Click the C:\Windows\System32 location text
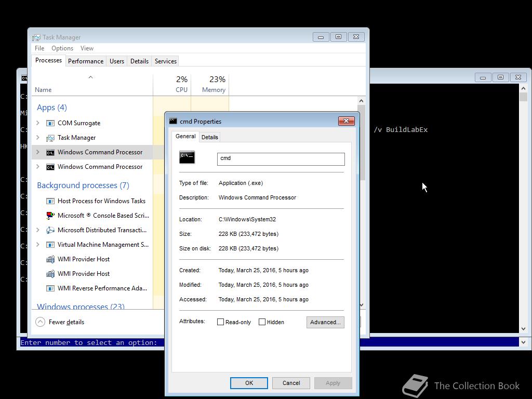The height and width of the screenshot is (399, 532). [x=247, y=220]
